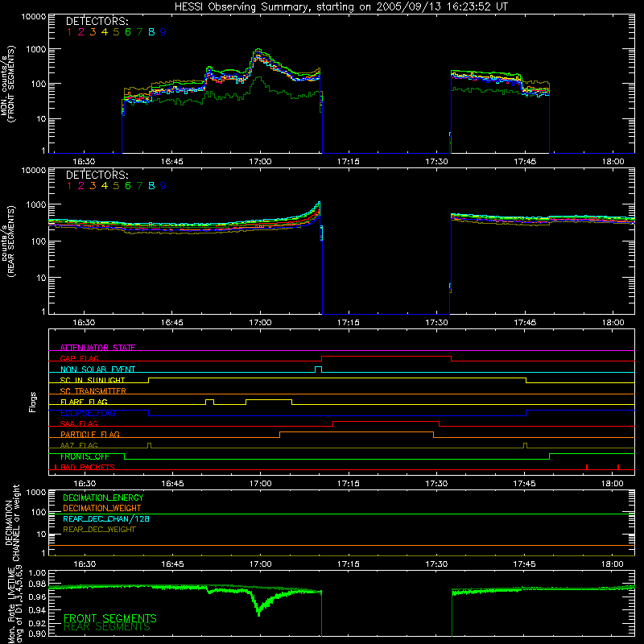Image resolution: width=644 pixels, height=644 pixels.
Task: Click green detector 6 in the rear segments legend
Action: pyautogui.click(x=128, y=186)
